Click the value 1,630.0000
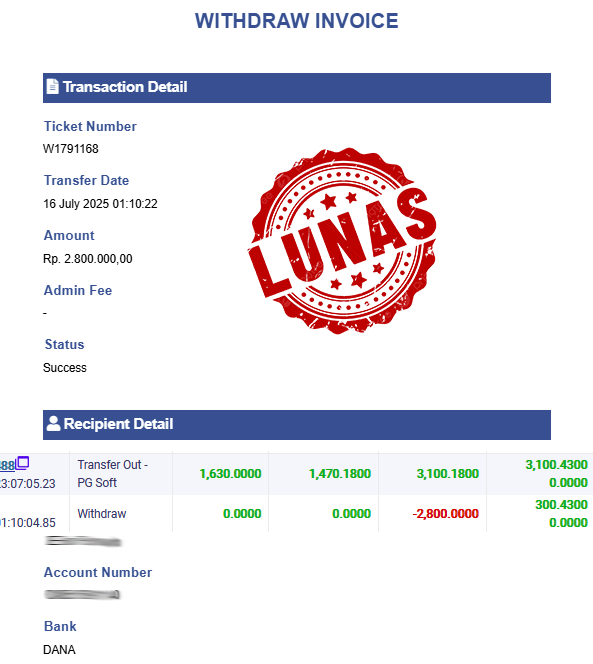Image resolution: width=593 pixels, height=664 pixels. [x=230, y=473]
